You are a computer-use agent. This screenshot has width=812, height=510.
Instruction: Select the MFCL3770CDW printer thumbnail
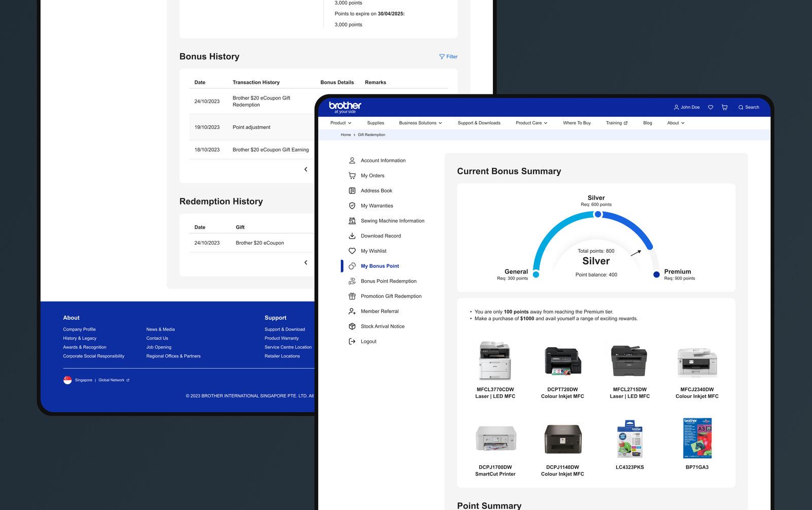[x=495, y=361]
